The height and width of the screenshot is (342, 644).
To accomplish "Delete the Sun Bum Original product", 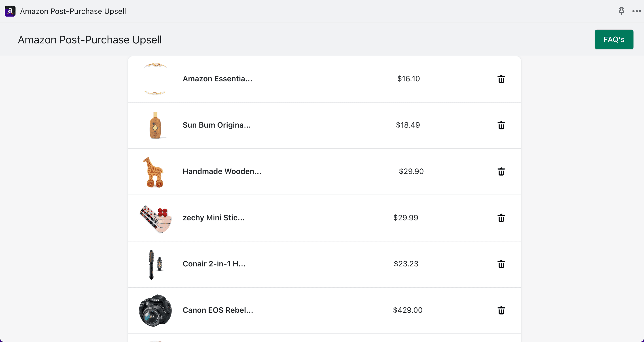I will (501, 125).
